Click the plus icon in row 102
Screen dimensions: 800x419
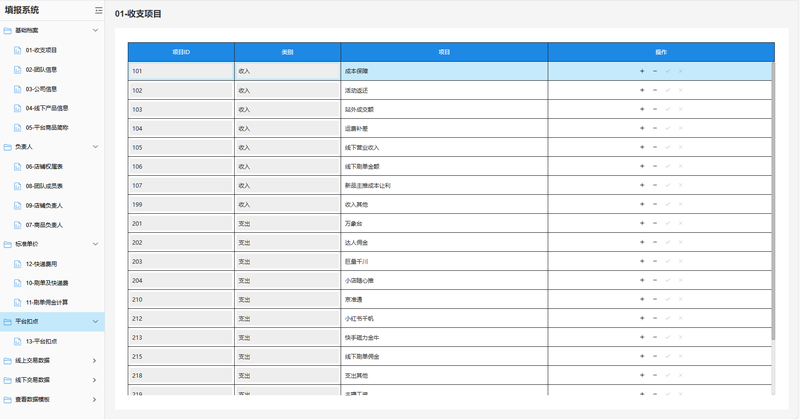click(642, 90)
